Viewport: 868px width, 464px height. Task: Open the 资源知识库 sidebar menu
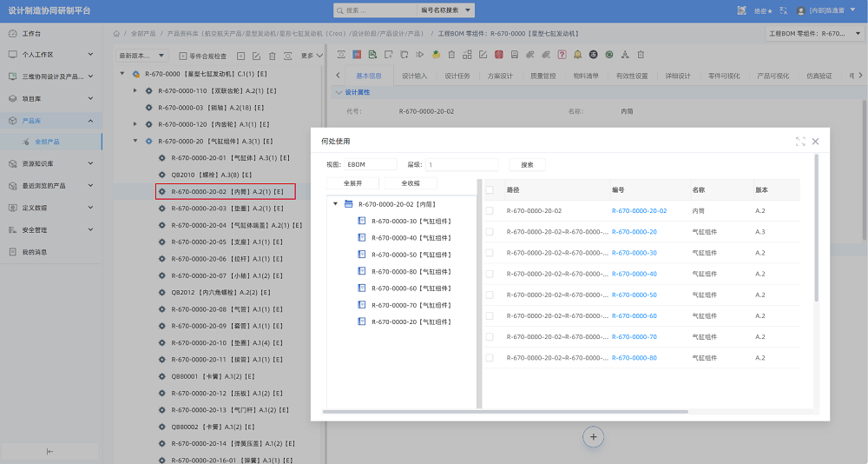pos(51,163)
